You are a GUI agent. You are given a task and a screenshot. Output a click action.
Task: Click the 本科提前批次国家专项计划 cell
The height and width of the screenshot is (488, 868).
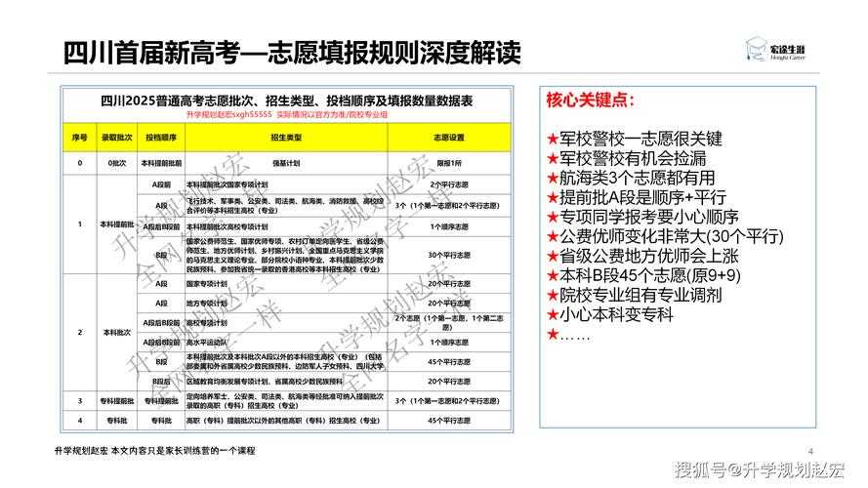pyautogui.click(x=286, y=184)
